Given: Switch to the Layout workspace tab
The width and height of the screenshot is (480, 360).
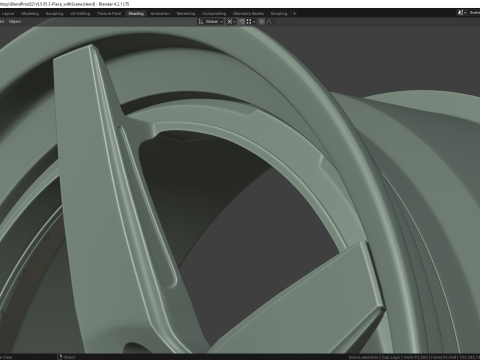Looking at the screenshot, I should (8, 14).
